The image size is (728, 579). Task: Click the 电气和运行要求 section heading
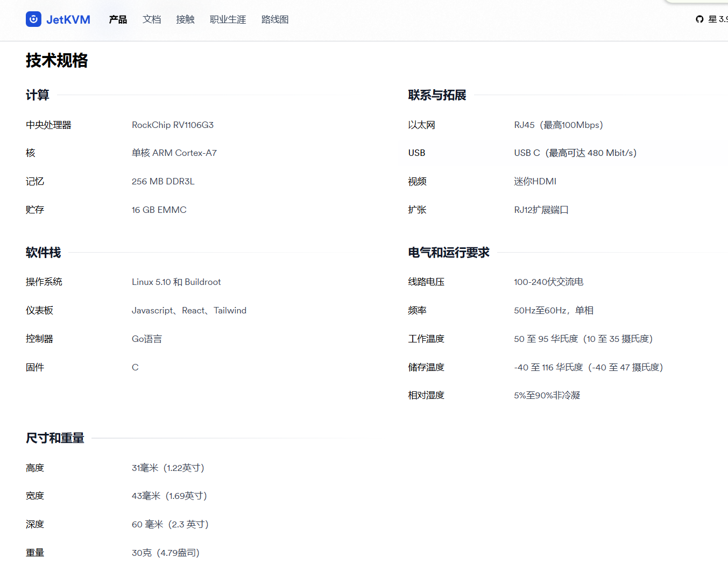[449, 253]
